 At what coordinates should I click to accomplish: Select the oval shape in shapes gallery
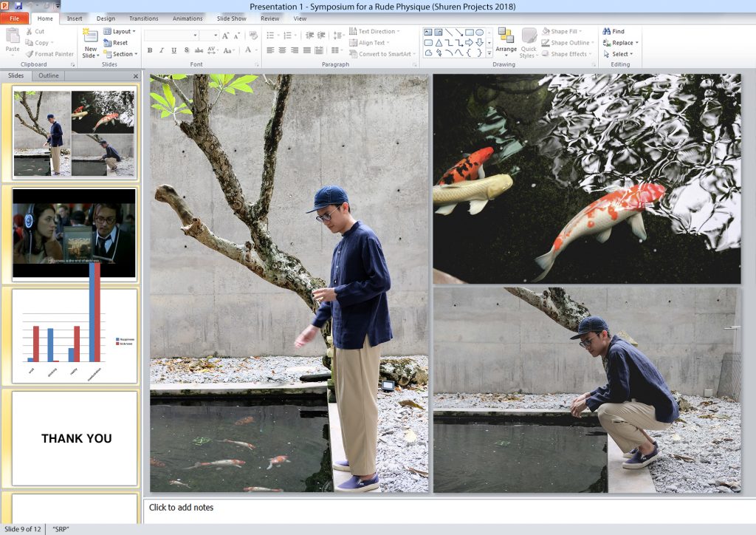pyautogui.click(x=479, y=33)
